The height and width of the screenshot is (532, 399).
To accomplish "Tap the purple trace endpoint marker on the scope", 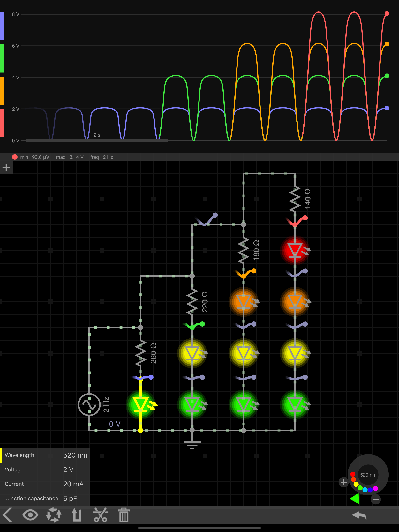I will click(x=387, y=108).
